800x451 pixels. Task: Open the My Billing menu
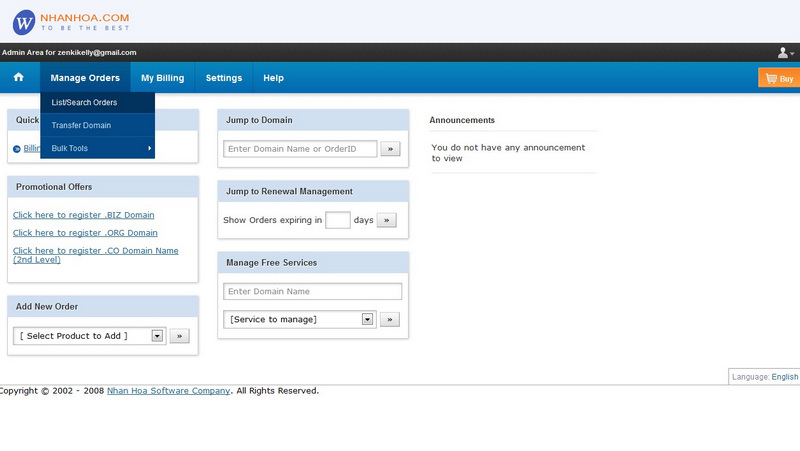pyautogui.click(x=162, y=78)
